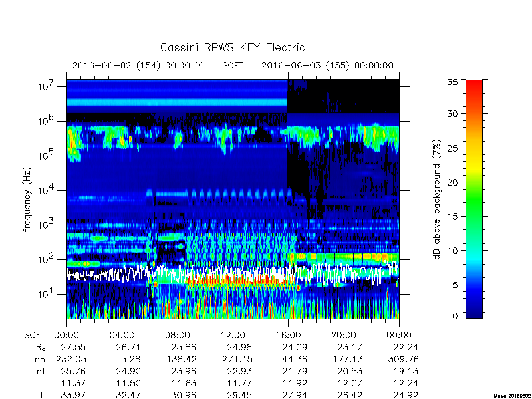532x399 pixels.
Task: Click the rainbow color bar legend
Action: (474, 199)
